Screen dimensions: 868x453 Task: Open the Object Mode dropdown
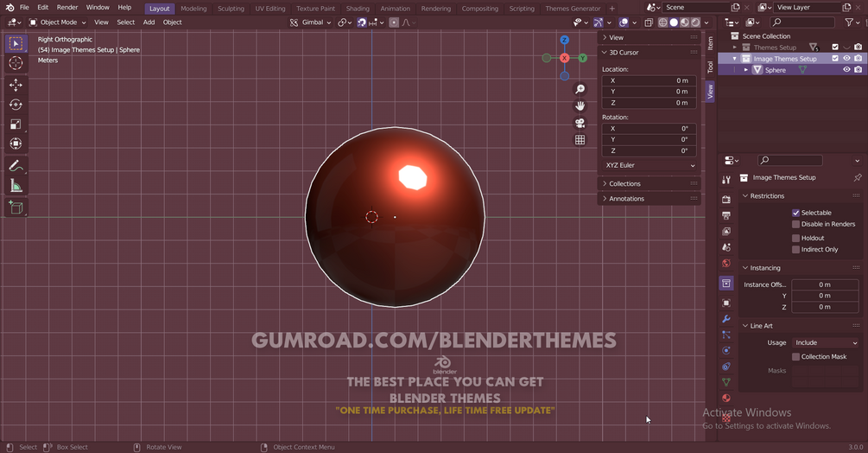pos(58,22)
